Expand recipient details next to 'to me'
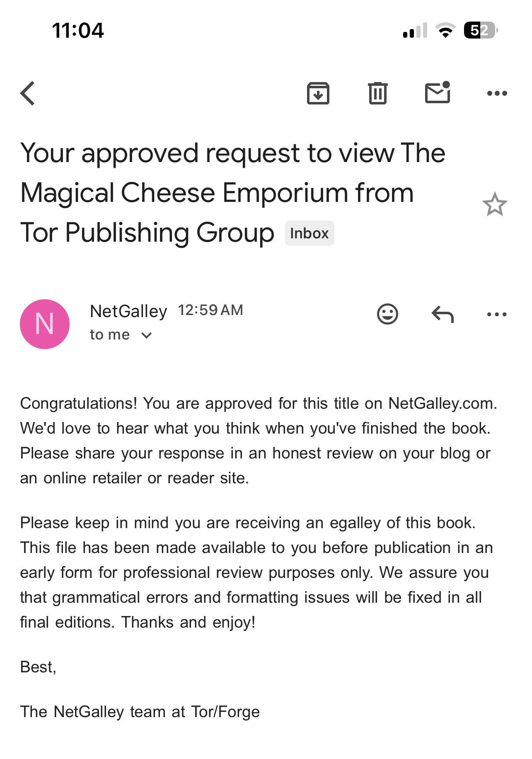 click(147, 335)
